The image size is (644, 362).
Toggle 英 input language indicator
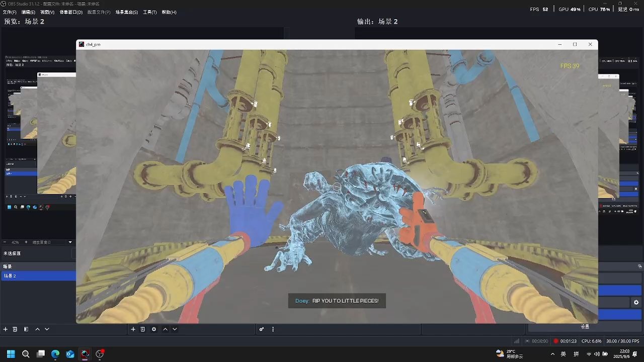pos(563,354)
